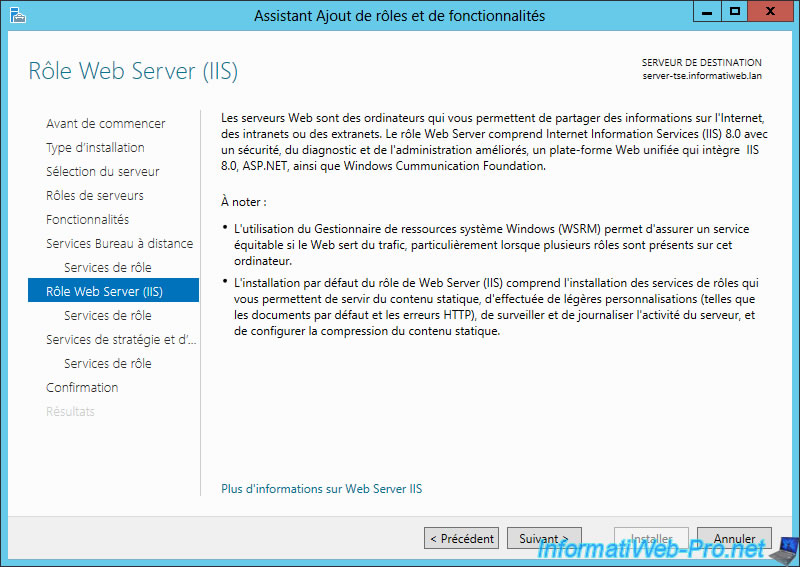Jump to the Rôles de serveurs page
Image resolution: width=800 pixels, height=567 pixels.
[95, 195]
